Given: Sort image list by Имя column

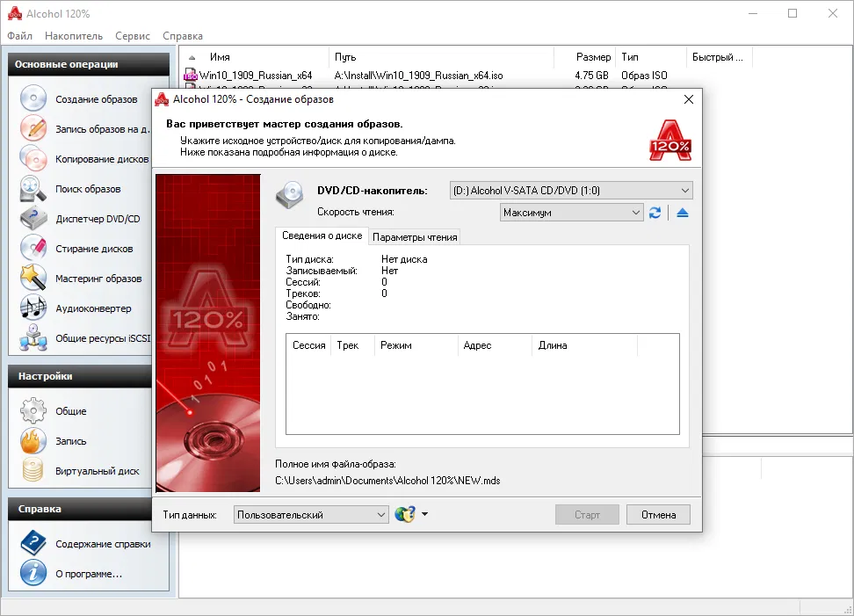Looking at the screenshot, I should tap(255, 57).
